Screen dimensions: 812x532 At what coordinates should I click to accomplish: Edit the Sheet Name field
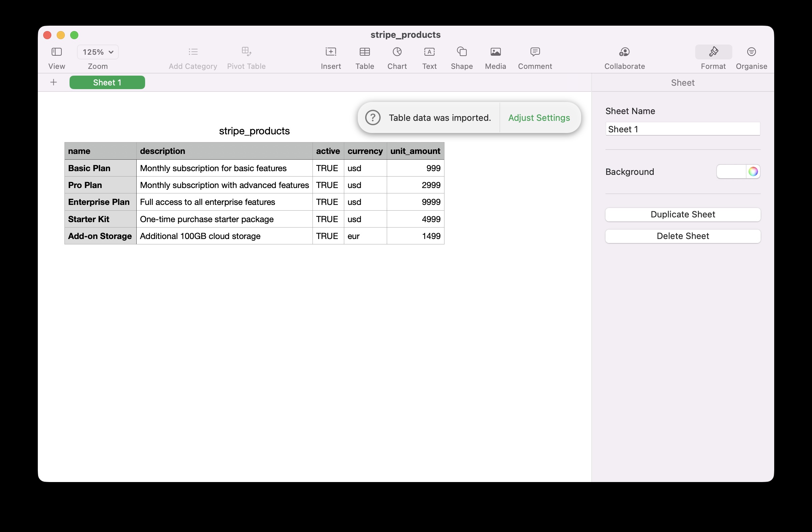pos(682,129)
